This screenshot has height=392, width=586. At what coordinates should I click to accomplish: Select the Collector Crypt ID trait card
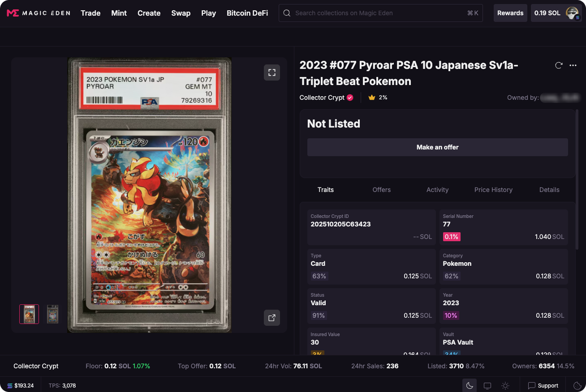click(371, 227)
